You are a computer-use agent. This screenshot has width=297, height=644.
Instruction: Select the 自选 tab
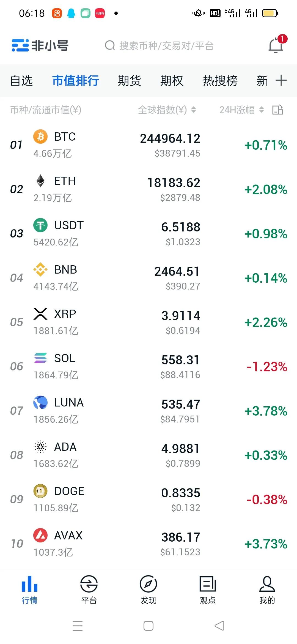21,81
